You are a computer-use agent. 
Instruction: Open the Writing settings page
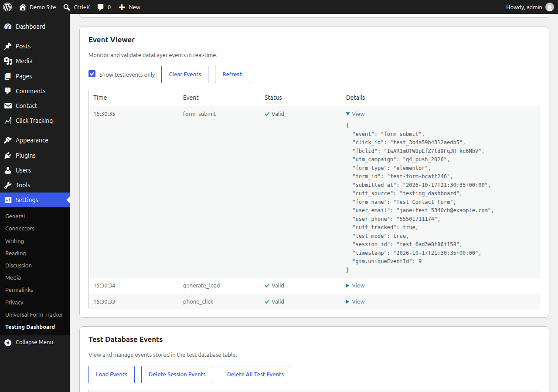14,241
